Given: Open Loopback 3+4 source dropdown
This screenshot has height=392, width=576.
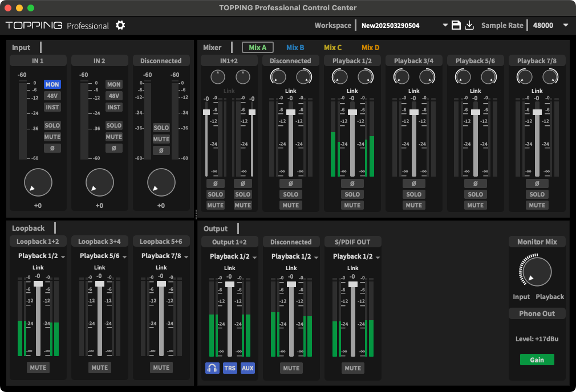Looking at the screenshot, I should pos(124,256).
